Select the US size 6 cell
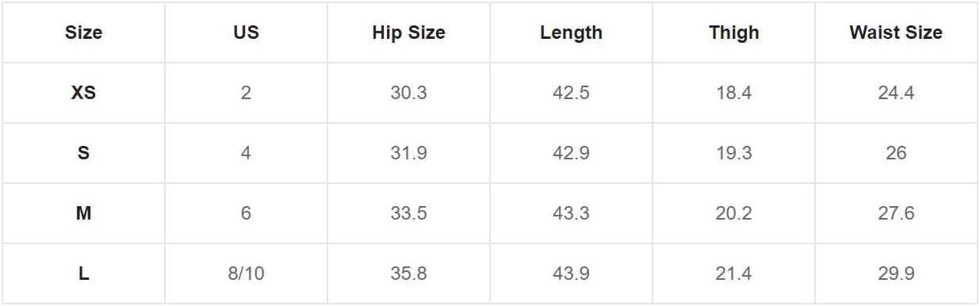The width and height of the screenshot is (980, 306). coord(246,213)
